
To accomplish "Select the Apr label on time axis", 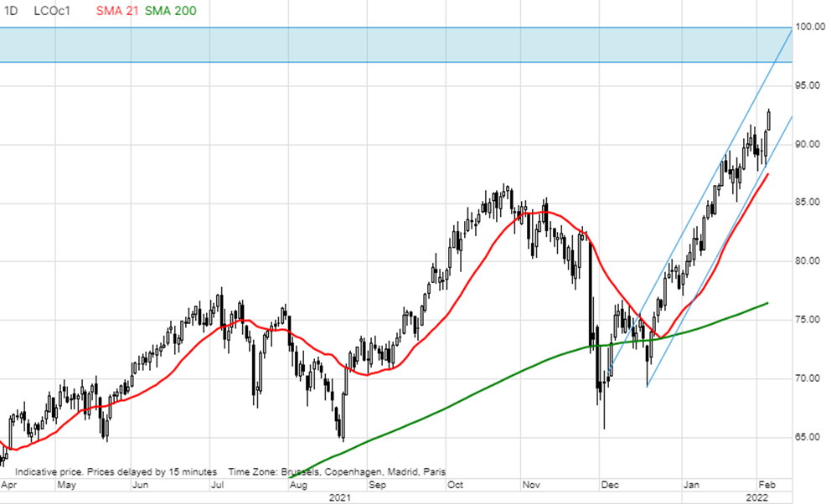I will (9, 485).
